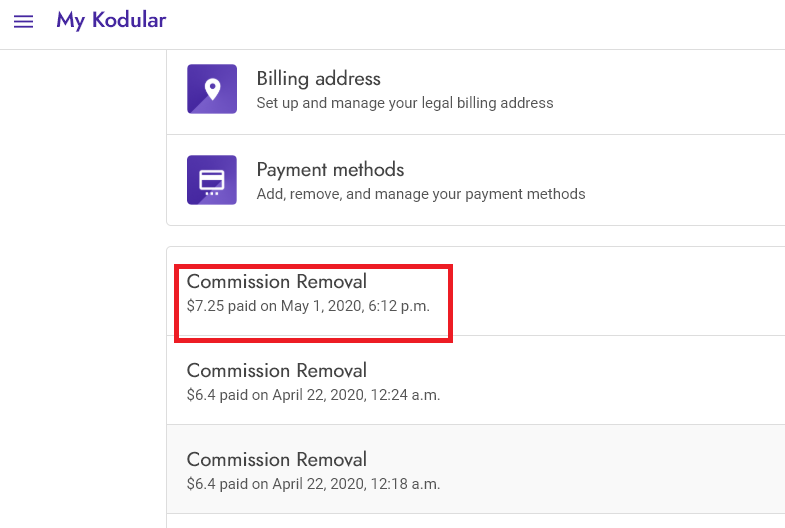The image size is (785, 528).
Task: Click blank area of the grey 12:18 a.m. row
Action: click(x=616, y=469)
